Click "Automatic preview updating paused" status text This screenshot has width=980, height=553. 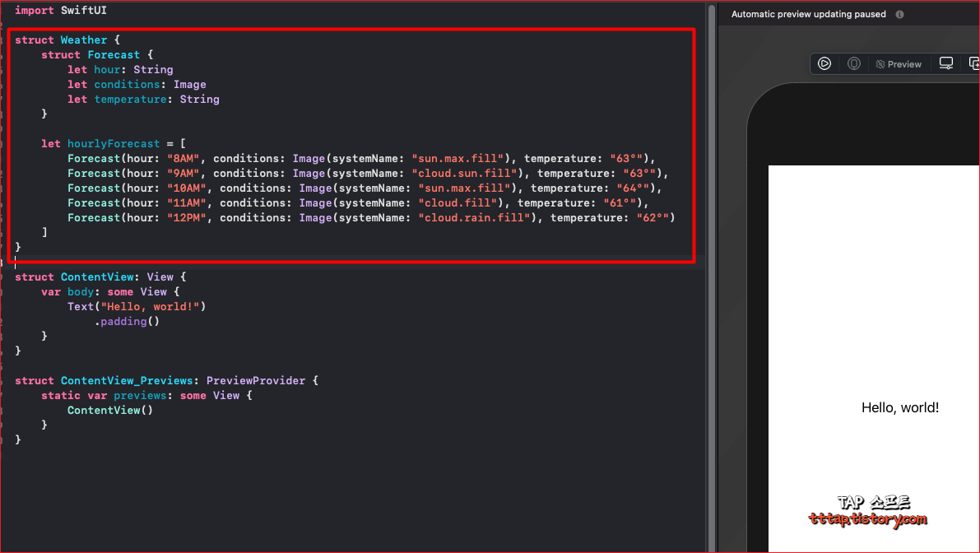(x=808, y=14)
